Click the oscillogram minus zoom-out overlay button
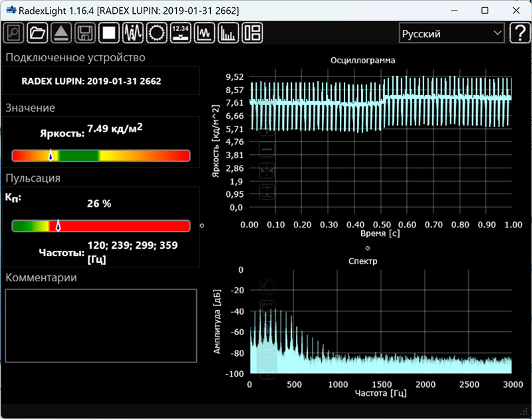The image size is (532, 419). point(267,150)
